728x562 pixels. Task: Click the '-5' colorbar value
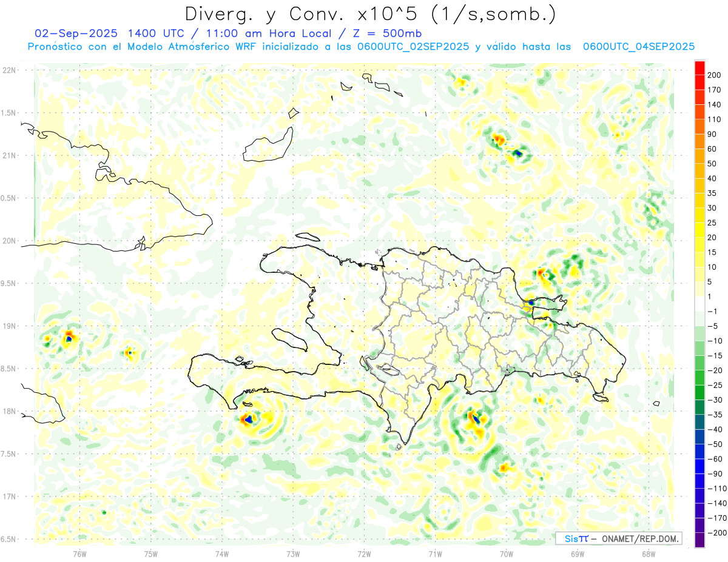[713, 326]
